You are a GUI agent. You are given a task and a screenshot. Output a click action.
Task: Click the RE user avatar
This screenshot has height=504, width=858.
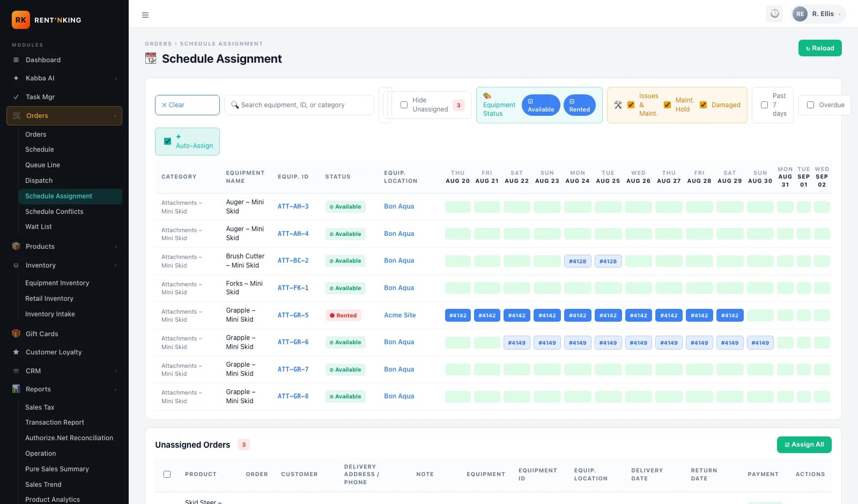[800, 14]
